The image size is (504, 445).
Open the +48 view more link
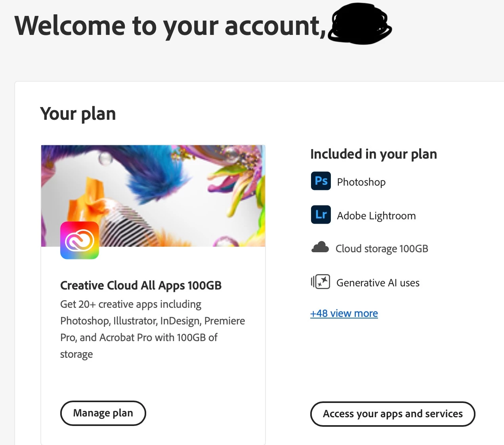coord(344,313)
